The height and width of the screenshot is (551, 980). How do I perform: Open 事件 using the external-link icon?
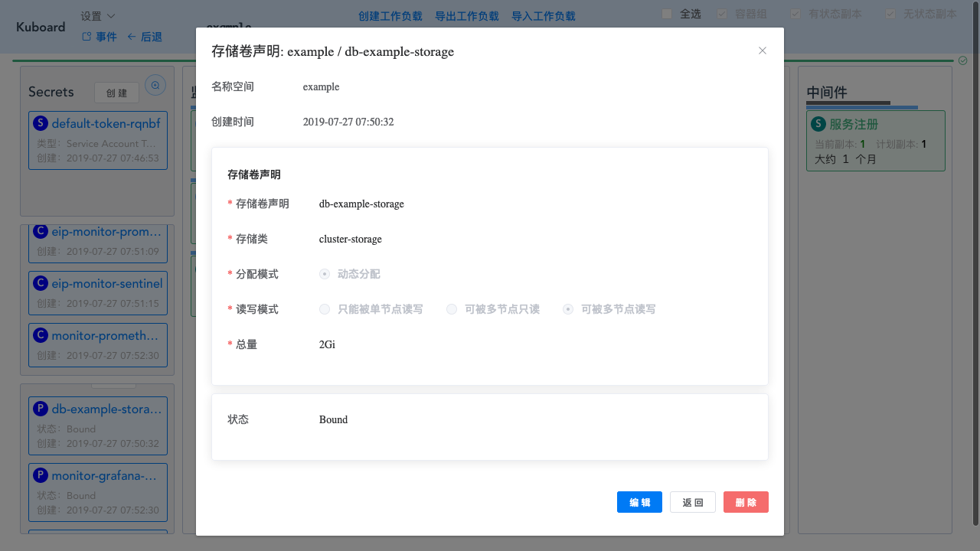tap(87, 36)
